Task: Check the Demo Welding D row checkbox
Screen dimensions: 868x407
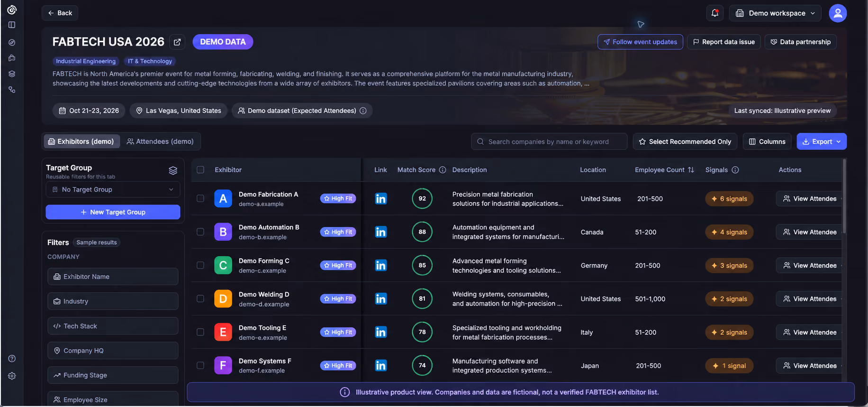Action: [x=200, y=299]
